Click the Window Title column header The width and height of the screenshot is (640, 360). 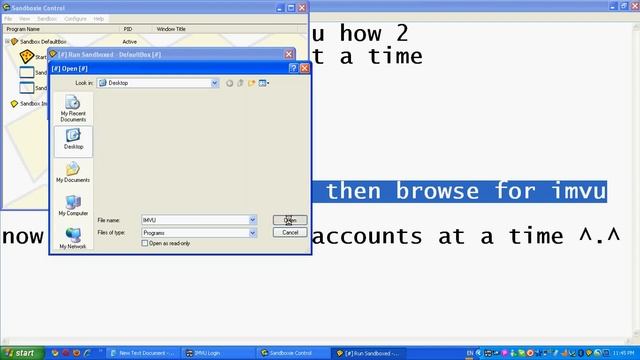click(x=225, y=29)
